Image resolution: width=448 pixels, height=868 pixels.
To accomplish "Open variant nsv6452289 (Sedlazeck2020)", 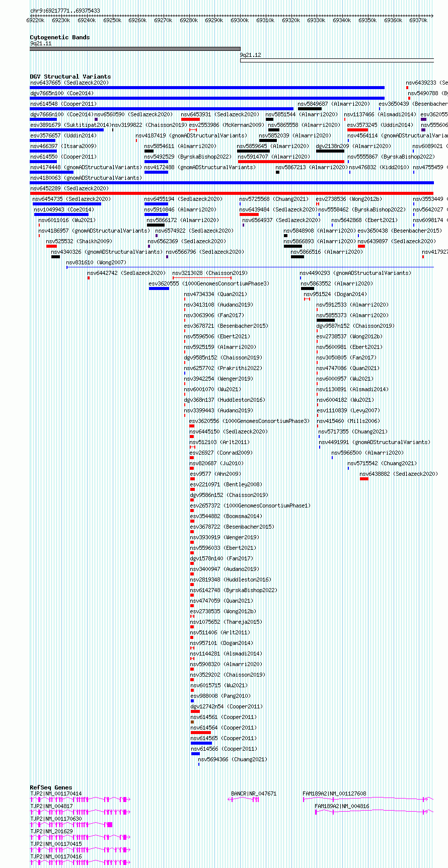I will [69, 188].
